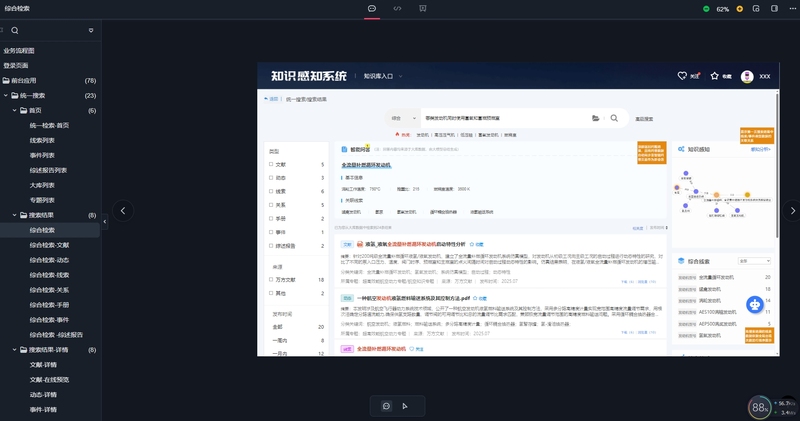The height and width of the screenshot is (421, 800).
Task: Go to previous prototype page arrow
Action: [x=123, y=211]
